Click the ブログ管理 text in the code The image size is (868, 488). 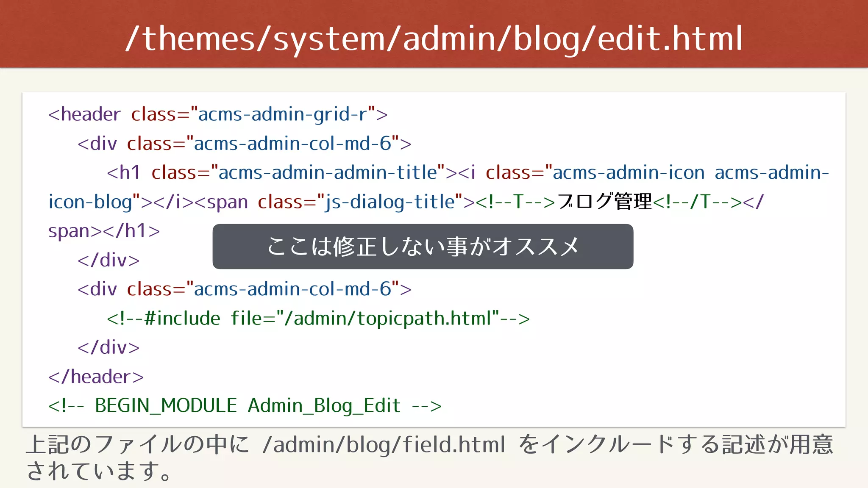point(604,201)
